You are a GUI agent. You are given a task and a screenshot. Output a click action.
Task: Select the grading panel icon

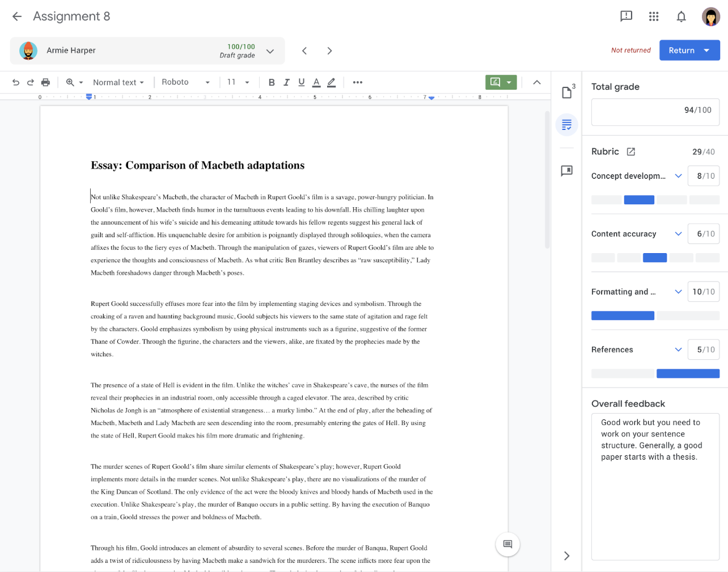click(x=567, y=125)
